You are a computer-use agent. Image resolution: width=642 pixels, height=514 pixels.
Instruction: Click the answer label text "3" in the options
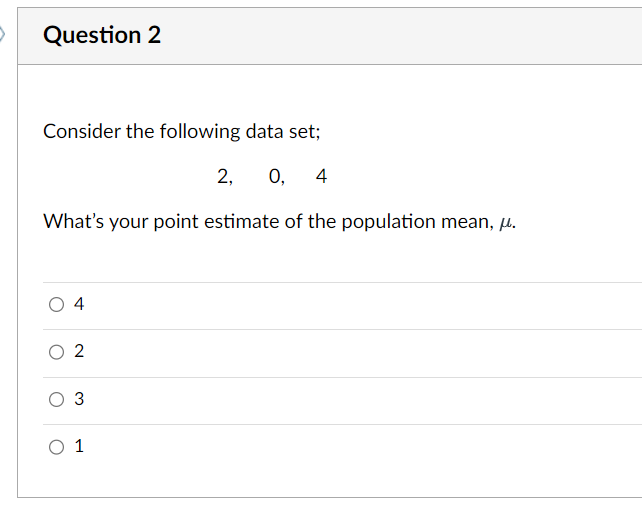pos(79,399)
